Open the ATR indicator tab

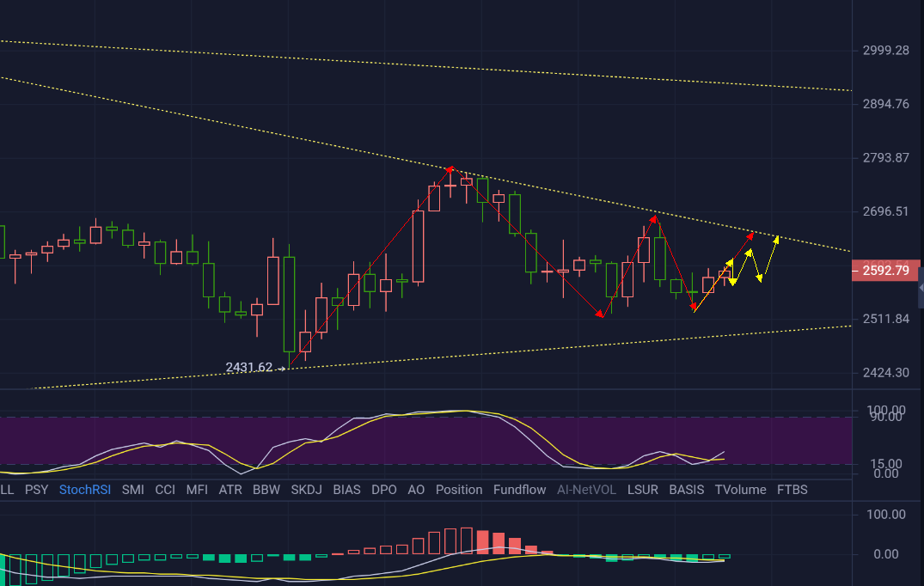pos(230,490)
